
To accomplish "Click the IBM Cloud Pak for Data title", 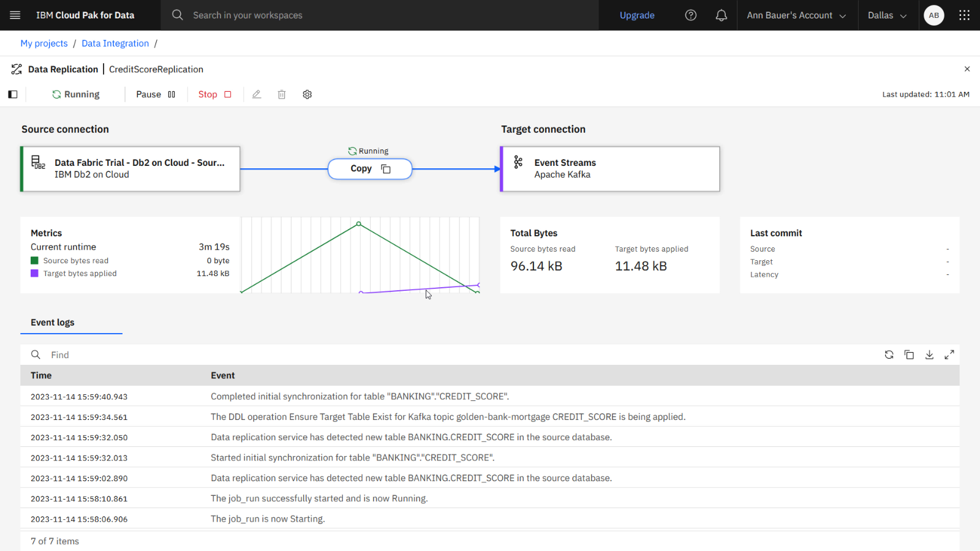I will pyautogui.click(x=85, y=15).
